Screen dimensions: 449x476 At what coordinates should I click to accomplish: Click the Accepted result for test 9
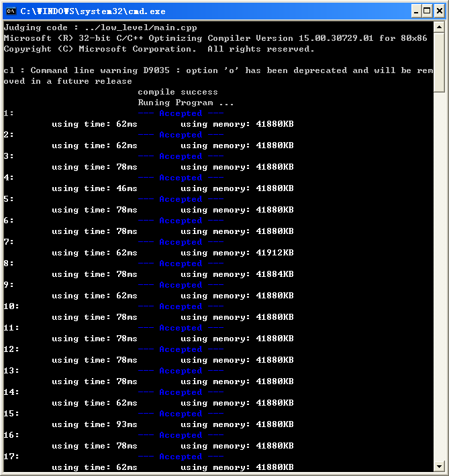coord(180,285)
